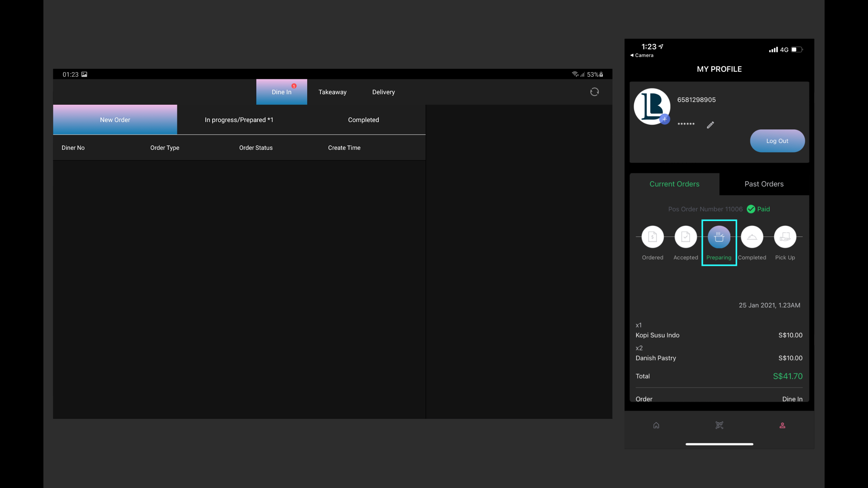Switch to the Takeaway tab

click(x=332, y=92)
